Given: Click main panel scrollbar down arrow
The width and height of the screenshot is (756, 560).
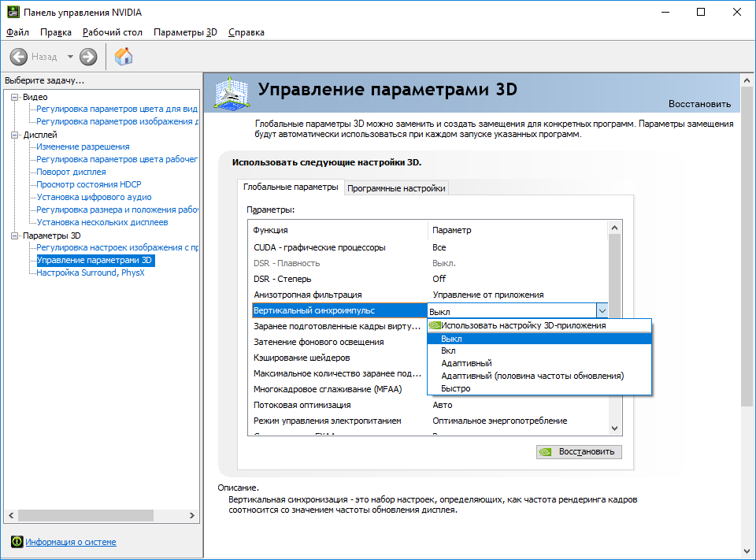Looking at the screenshot, I should click(x=747, y=551).
